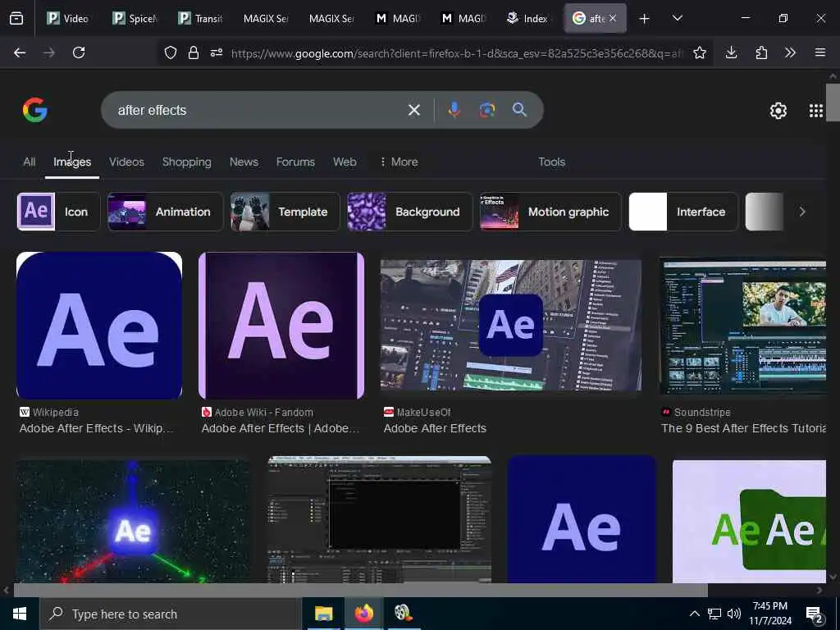The width and height of the screenshot is (840, 630).
Task: Close the active Google search tab
Action: tap(613, 18)
